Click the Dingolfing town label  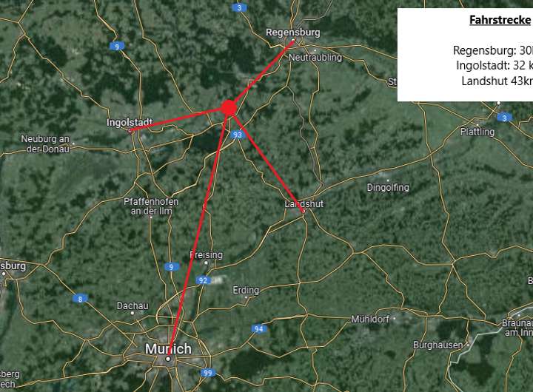click(388, 187)
